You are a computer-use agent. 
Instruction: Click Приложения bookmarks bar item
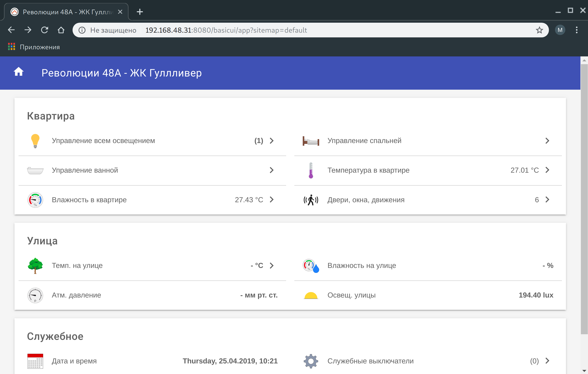[34, 47]
